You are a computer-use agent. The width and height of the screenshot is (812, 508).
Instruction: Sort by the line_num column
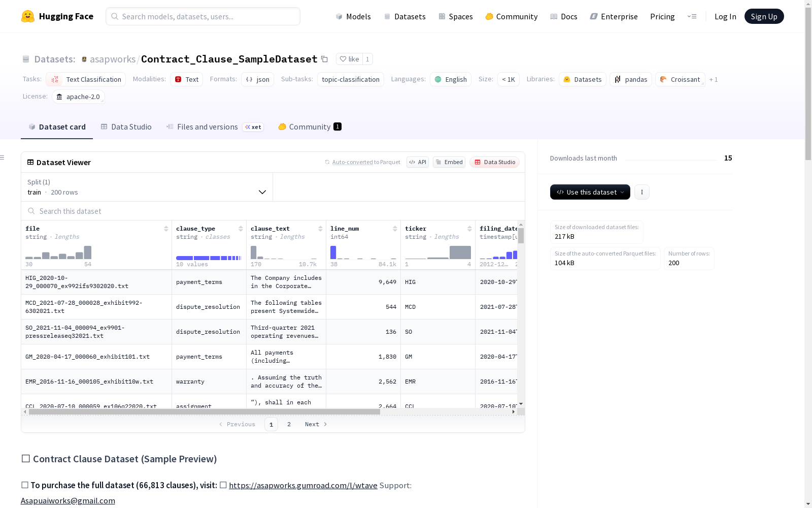(395, 229)
